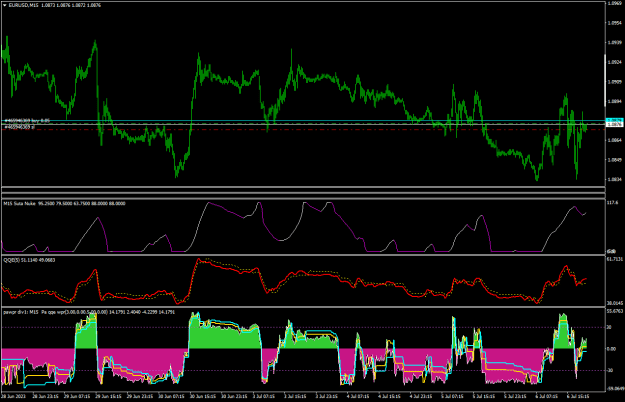The height and width of the screenshot is (402, 625).
Task: Click the 61.7131 QQE scale value
Action: coord(614,259)
